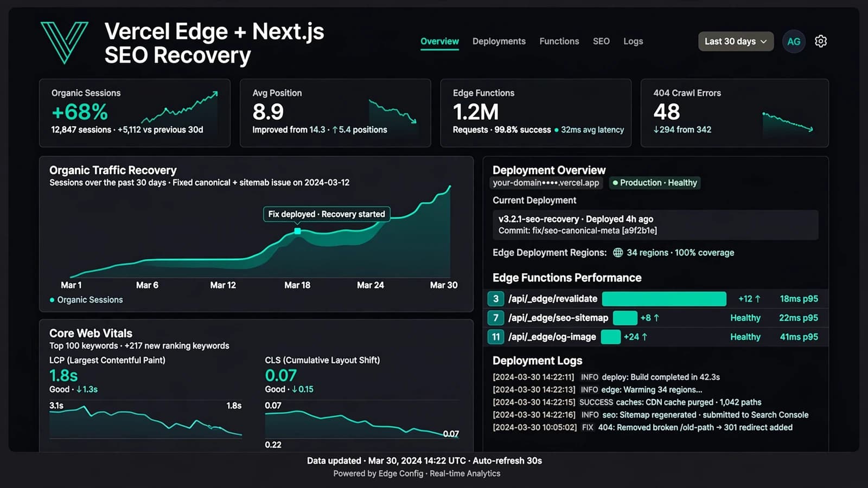Click Powered by Edge Config footer text

(417, 473)
